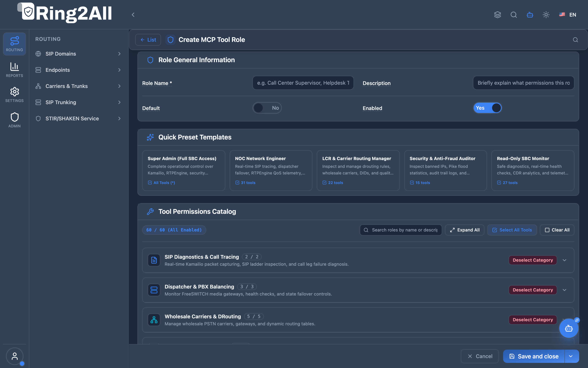Expand the SIP Domains menu
588x368 pixels.
(x=78, y=54)
